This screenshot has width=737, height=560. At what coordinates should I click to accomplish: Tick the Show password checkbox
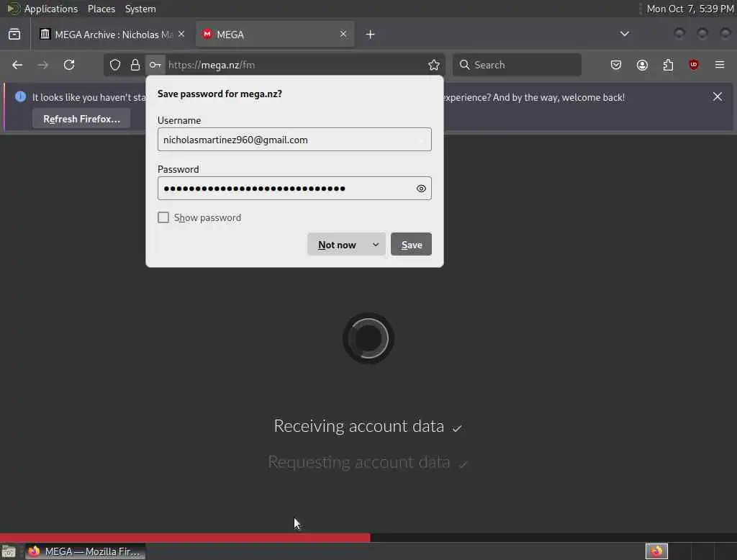click(x=163, y=217)
